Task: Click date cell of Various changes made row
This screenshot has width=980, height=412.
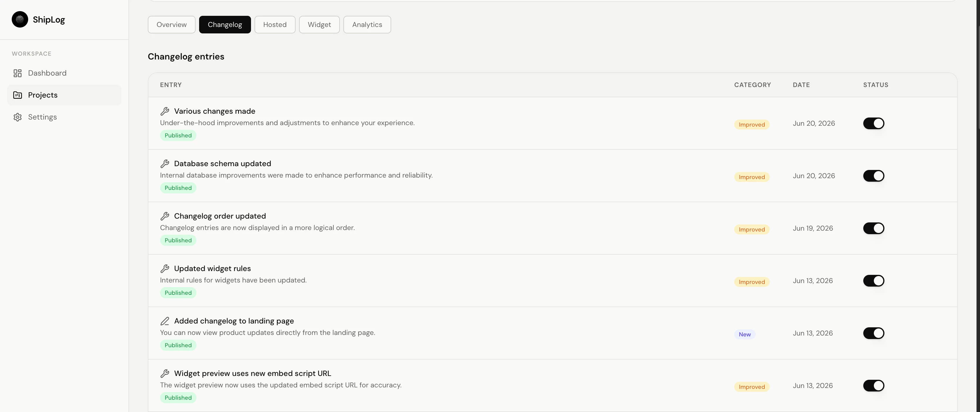Action: point(814,124)
